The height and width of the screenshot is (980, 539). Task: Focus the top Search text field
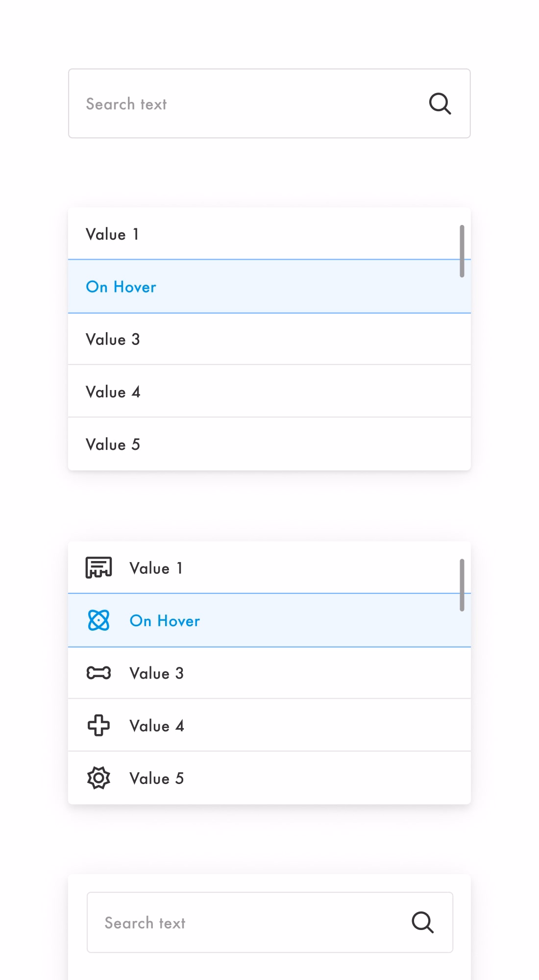[269, 103]
